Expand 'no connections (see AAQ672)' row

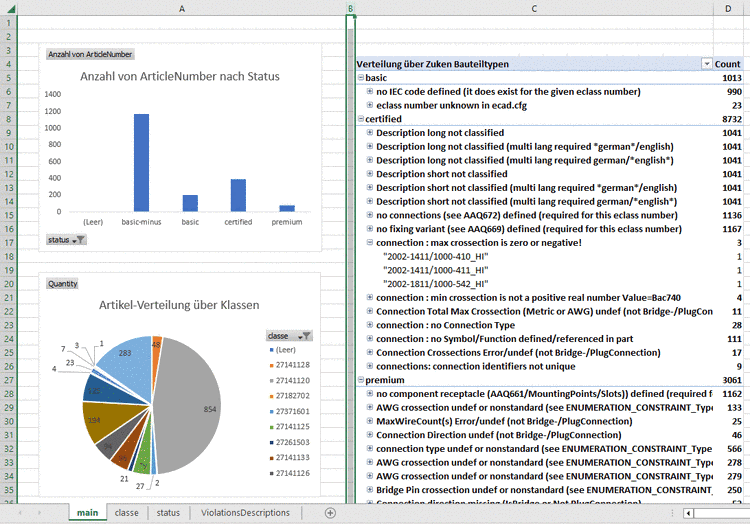[x=370, y=215]
